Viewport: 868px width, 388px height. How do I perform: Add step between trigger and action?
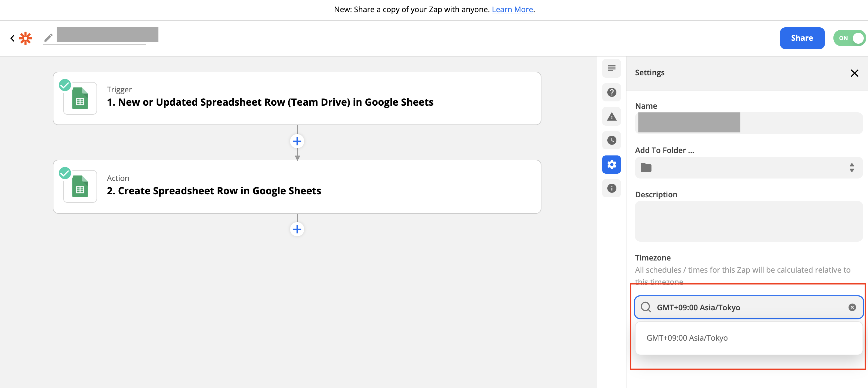297,141
